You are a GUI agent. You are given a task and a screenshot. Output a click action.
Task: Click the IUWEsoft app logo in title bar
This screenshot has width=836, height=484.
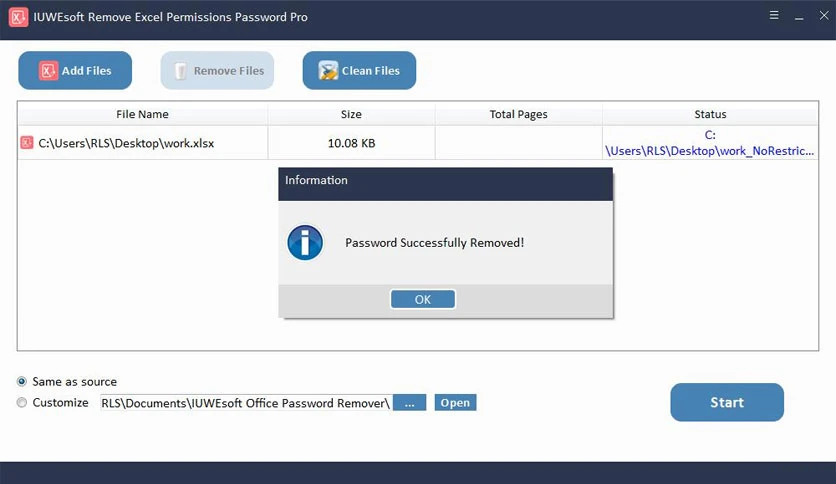pyautogui.click(x=18, y=17)
